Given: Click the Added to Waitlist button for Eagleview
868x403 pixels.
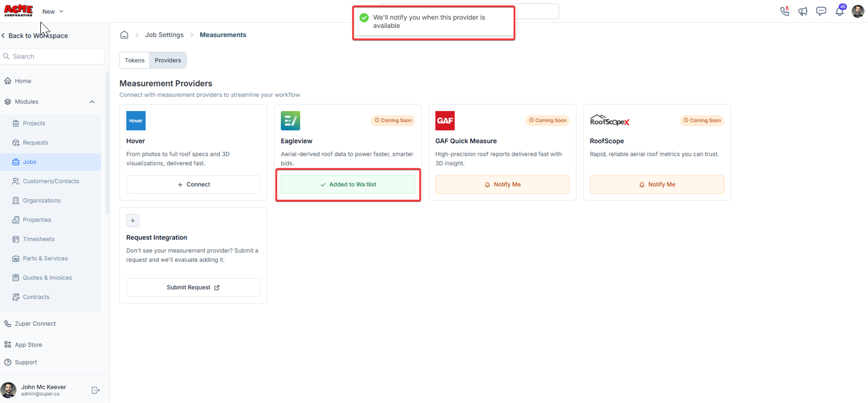Looking at the screenshot, I should pos(348,185).
